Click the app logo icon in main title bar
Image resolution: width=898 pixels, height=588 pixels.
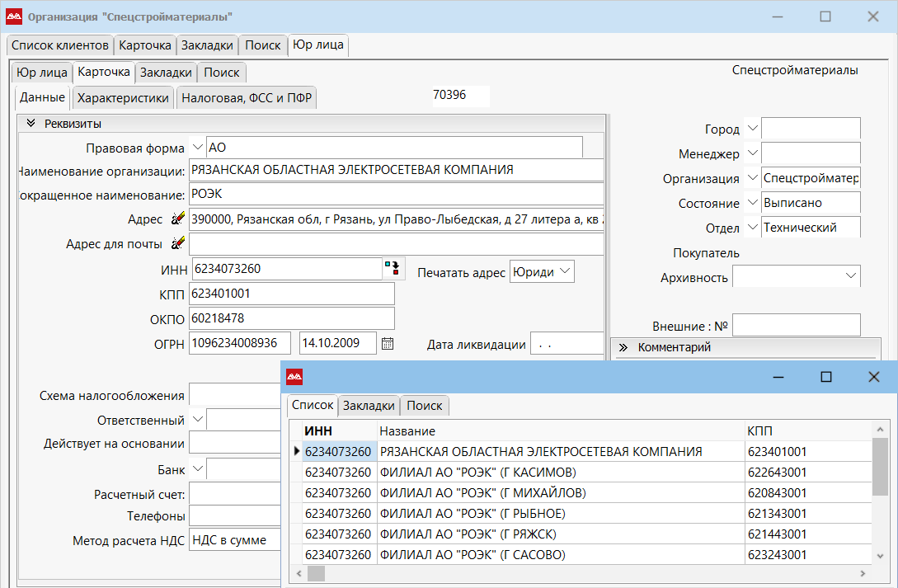[14, 16]
